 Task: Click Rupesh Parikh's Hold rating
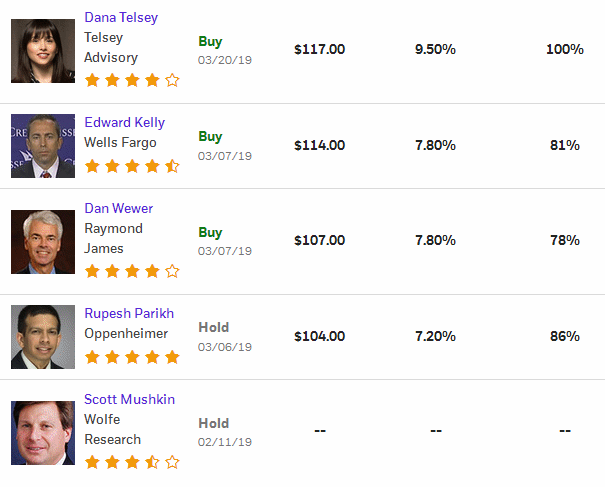pyautogui.click(x=214, y=327)
